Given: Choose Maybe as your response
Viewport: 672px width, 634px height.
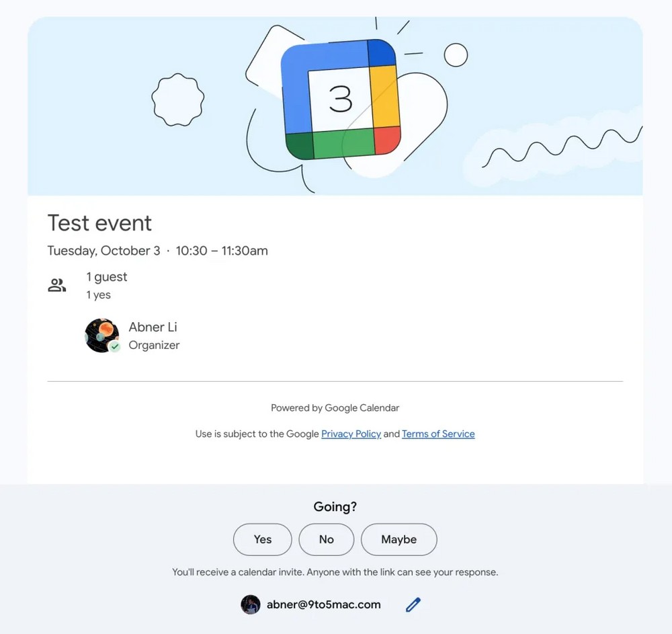Looking at the screenshot, I should tap(399, 539).
